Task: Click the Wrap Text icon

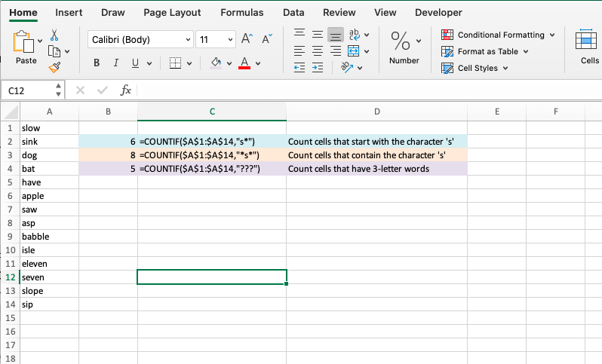Action: (x=354, y=35)
